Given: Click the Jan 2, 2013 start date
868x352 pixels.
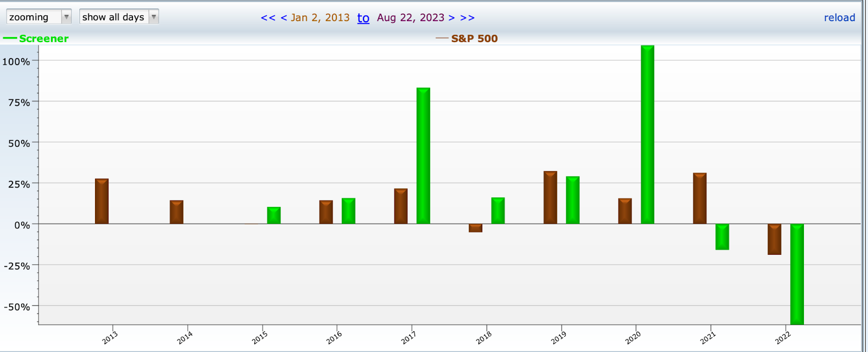Looking at the screenshot, I should 320,17.
